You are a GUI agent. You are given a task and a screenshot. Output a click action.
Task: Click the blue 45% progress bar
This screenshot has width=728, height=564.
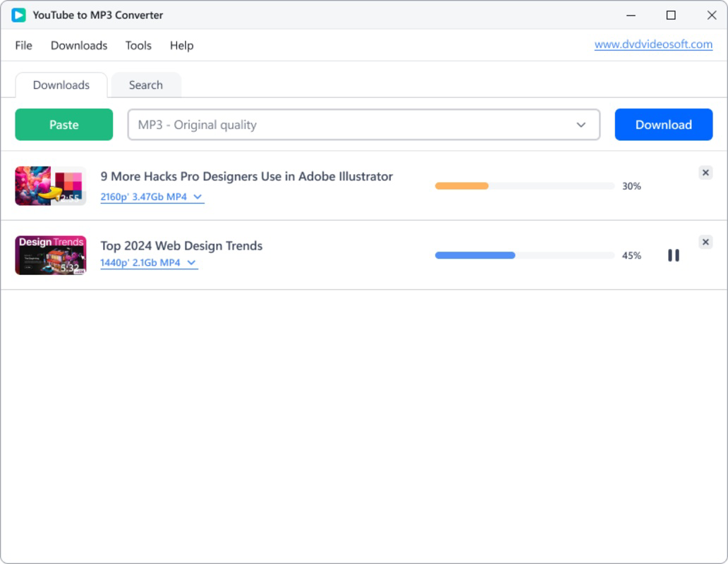point(525,255)
